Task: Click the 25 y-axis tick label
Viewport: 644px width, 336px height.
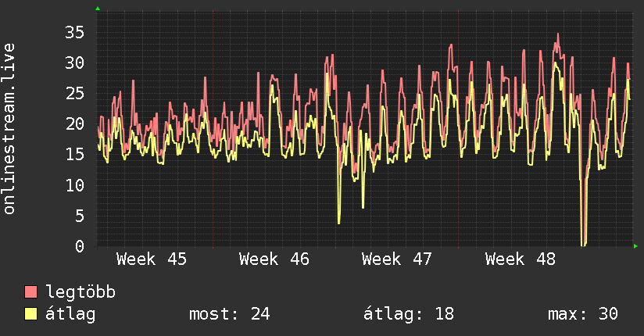Action: pyautogui.click(x=74, y=94)
